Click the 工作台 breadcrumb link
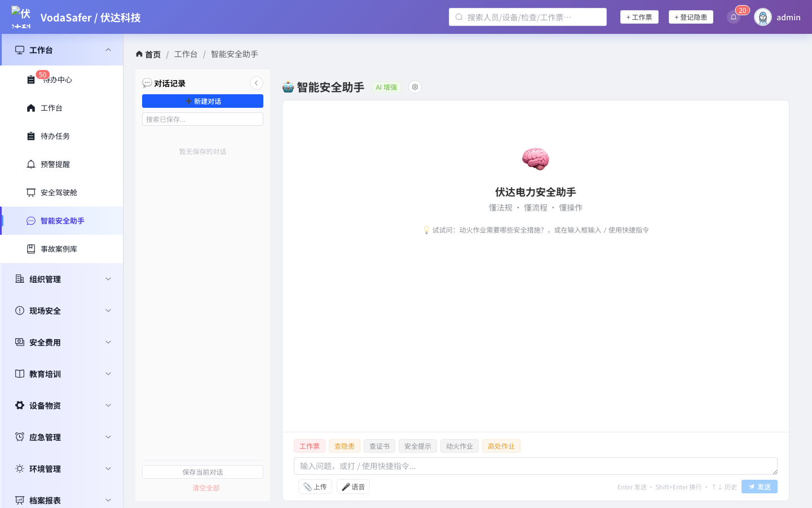This screenshot has width=812, height=508. (x=186, y=54)
